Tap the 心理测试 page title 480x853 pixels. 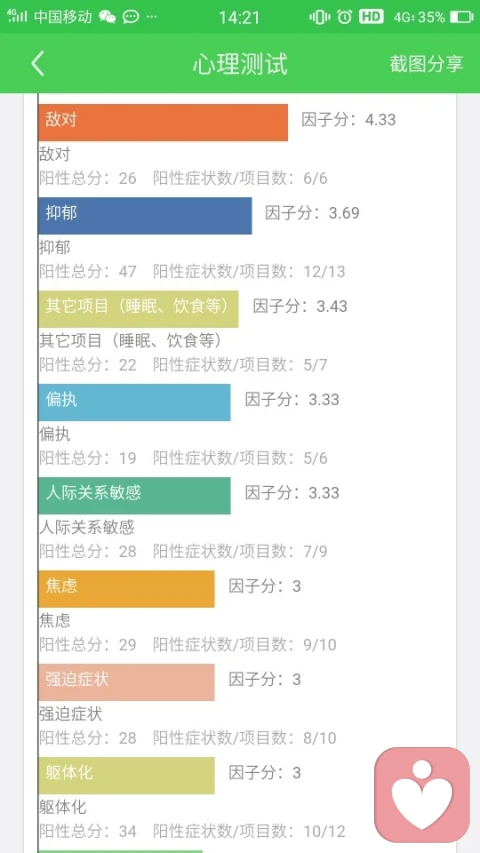click(240, 65)
